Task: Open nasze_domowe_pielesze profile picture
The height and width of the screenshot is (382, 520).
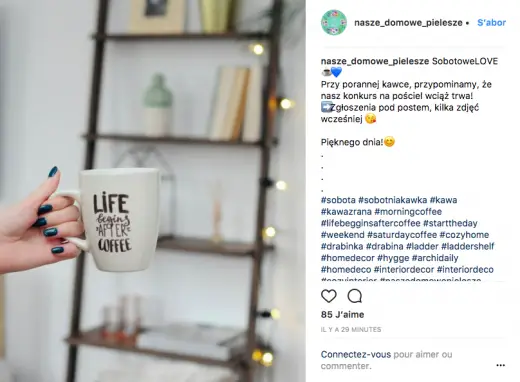Action: tap(334, 22)
